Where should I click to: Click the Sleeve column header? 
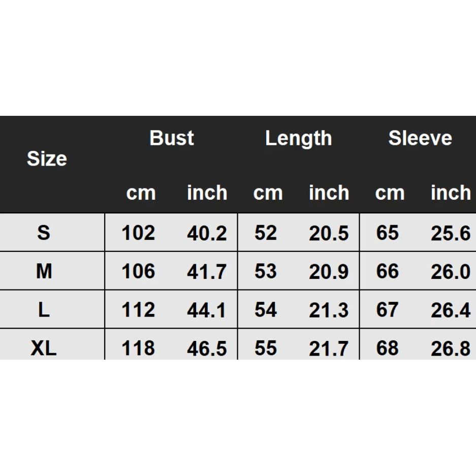(x=420, y=138)
